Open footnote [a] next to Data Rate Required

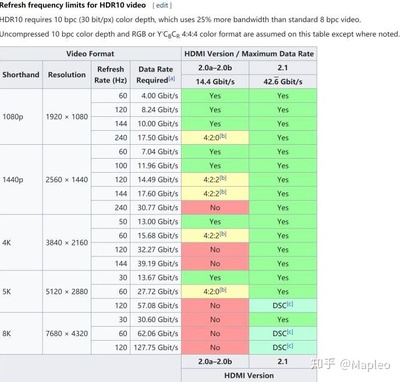point(172,79)
